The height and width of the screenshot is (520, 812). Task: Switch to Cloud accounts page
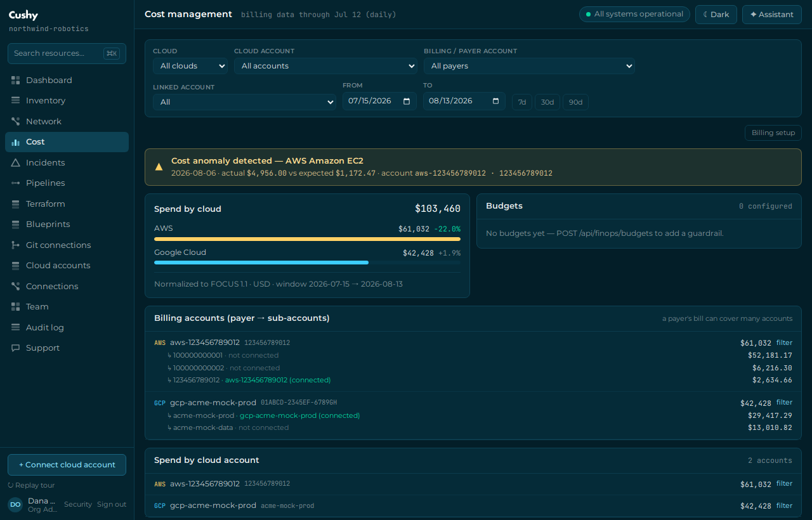point(67,265)
